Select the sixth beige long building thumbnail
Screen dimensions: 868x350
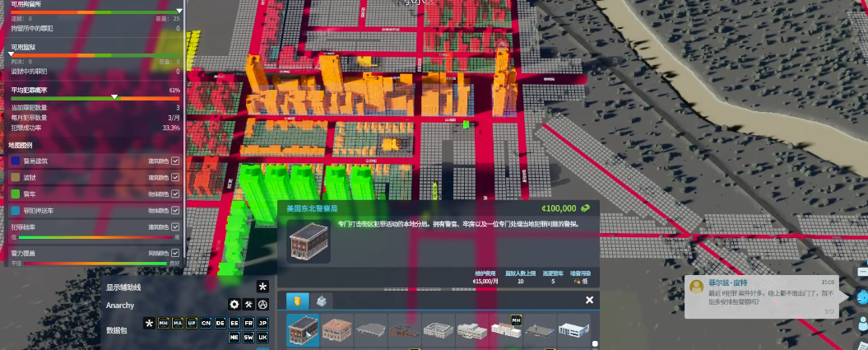pyautogui.click(x=472, y=330)
